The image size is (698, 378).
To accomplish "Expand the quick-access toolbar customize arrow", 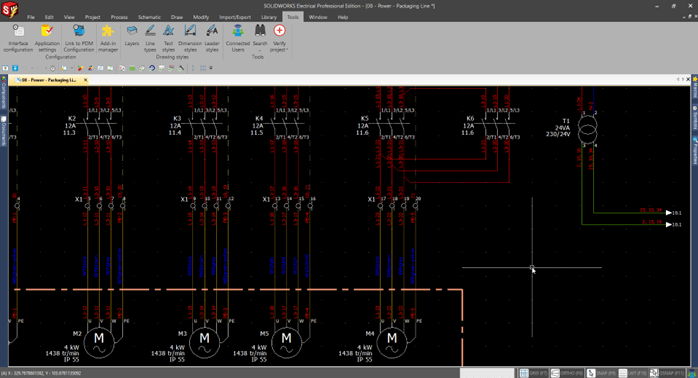I will pyautogui.click(x=211, y=68).
